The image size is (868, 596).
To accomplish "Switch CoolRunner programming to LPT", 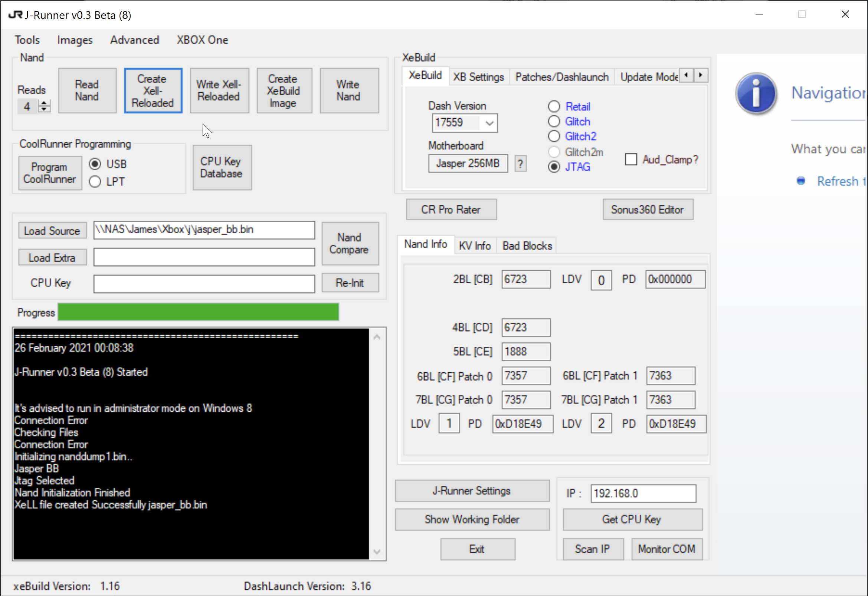I will click(95, 181).
